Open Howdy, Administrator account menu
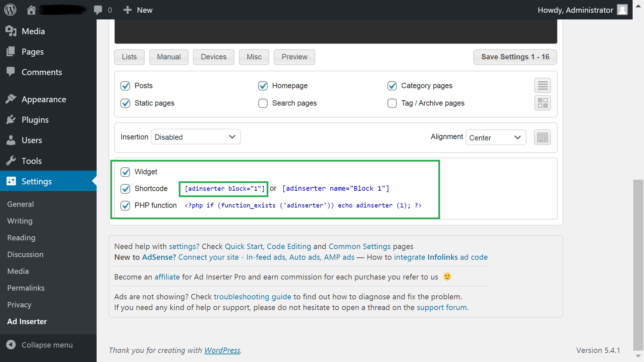Image resolution: width=644 pixels, height=362 pixels. (x=582, y=10)
